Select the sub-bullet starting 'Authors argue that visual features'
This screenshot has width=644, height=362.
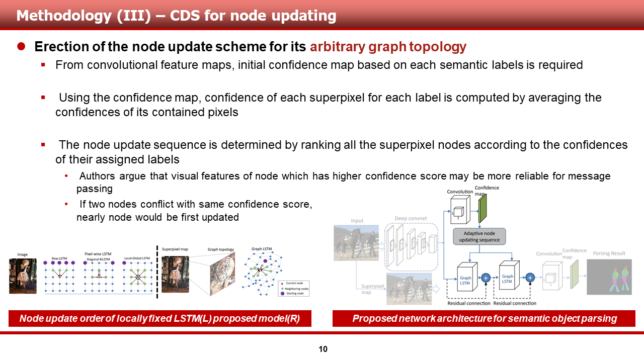click(x=344, y=183)
